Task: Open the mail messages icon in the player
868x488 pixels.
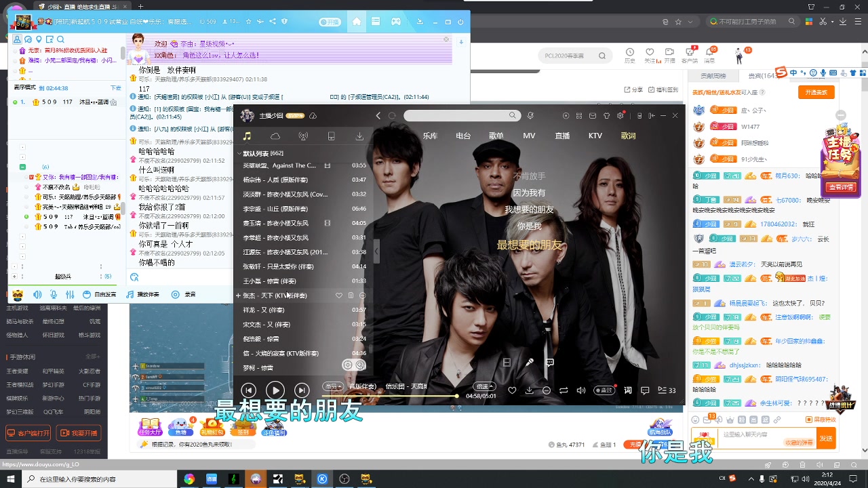Action: [x=592, y=116]
